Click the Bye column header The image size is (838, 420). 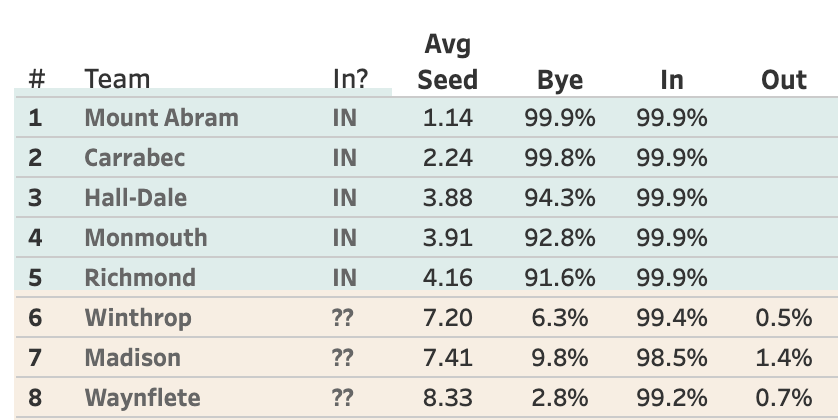tap(560, 80)
